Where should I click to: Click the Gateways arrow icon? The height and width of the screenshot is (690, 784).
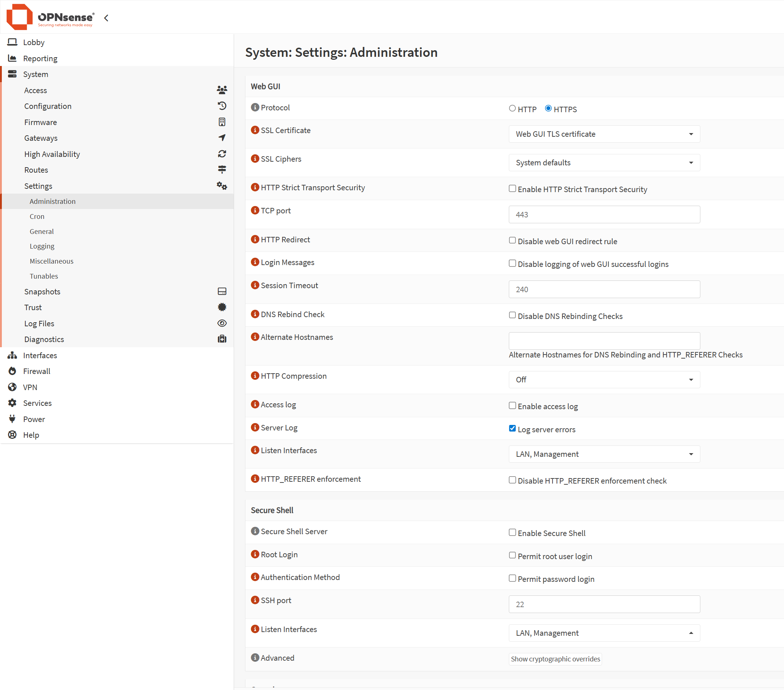tap(222, 137)
